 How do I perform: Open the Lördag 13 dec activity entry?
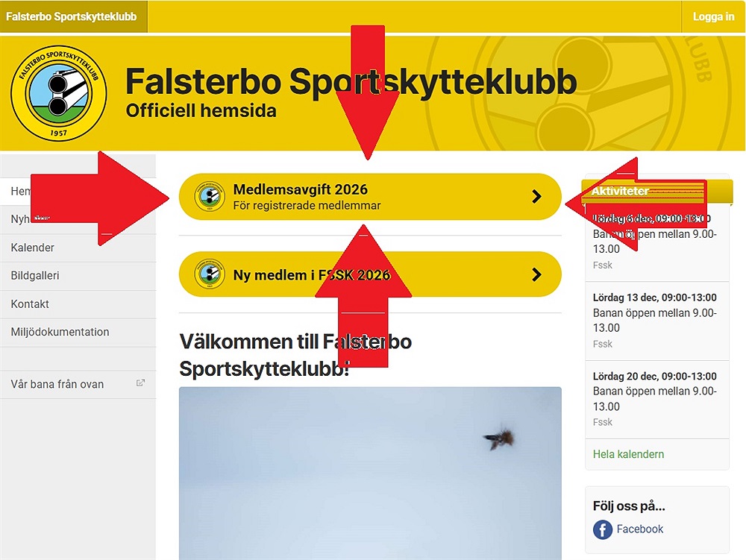pyautogui.click(x=657, y=321)
